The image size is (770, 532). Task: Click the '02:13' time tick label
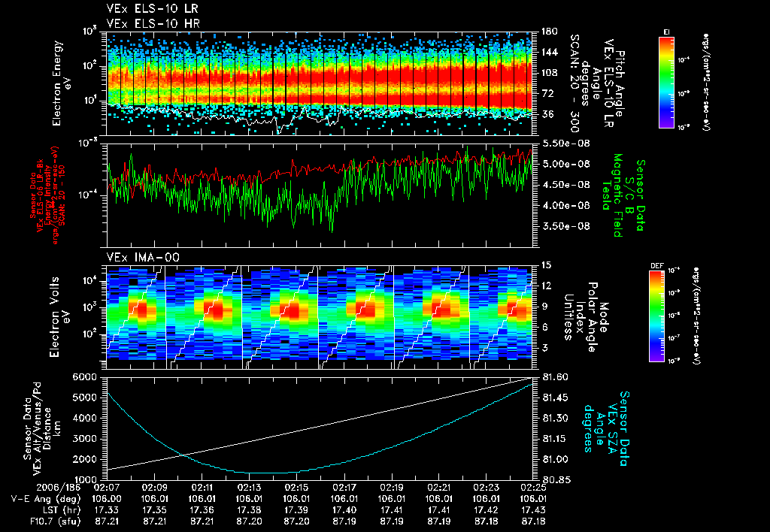tap(249, 488)
